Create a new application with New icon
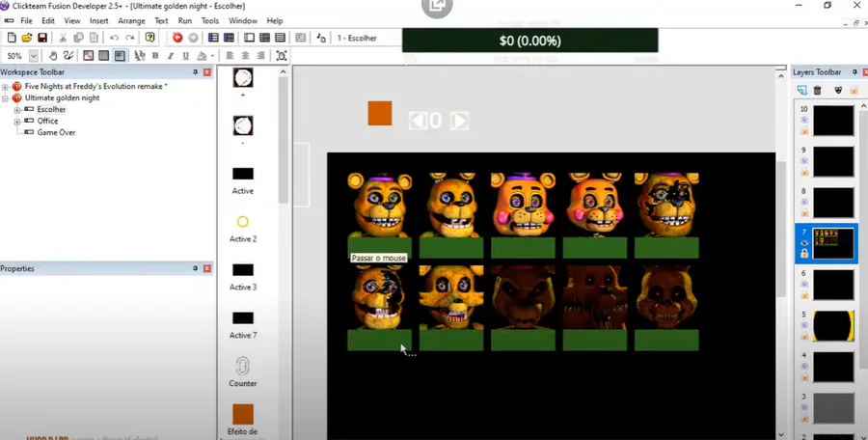The width and height of the screenshot is (868, 440). click(12, 38)
